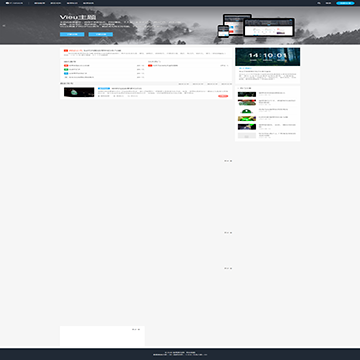Open the green dome sidebar post thumbnail
Image resolution: width=360 pixels, height=360 pixels.
coord(247,111)
